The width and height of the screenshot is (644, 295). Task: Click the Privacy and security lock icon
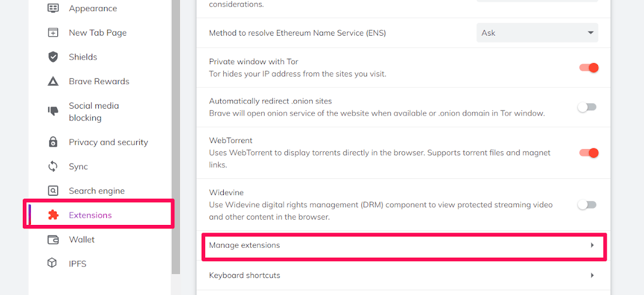click(x=53, y=142)
